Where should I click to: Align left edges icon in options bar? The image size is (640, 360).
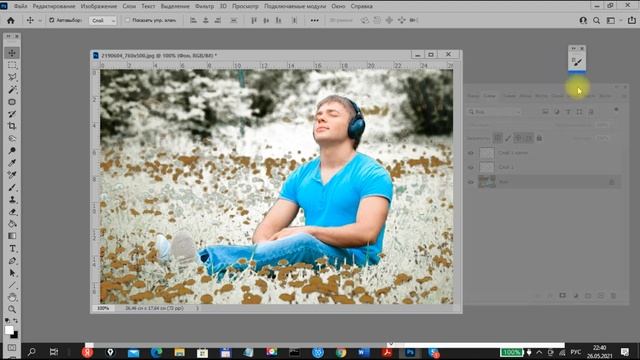click(193, 20)
